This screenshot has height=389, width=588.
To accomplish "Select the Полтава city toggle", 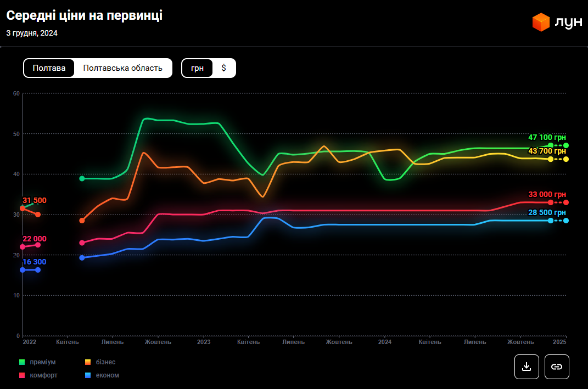I will [49, 68].
